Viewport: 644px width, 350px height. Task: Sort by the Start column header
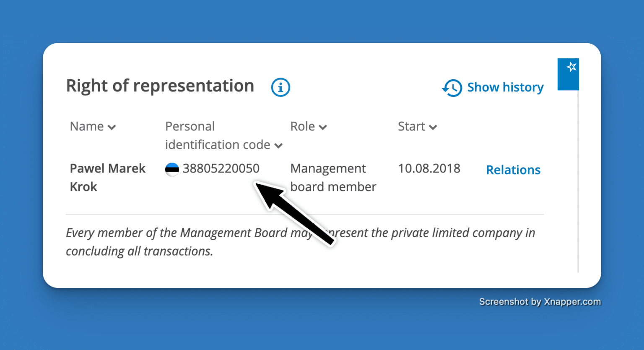pyautogui.click(x=411, y=126)
